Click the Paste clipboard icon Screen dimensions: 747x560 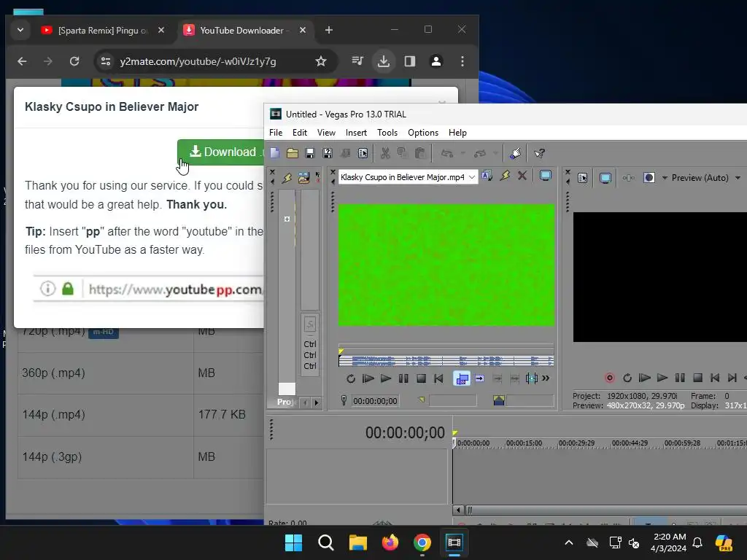419,153
